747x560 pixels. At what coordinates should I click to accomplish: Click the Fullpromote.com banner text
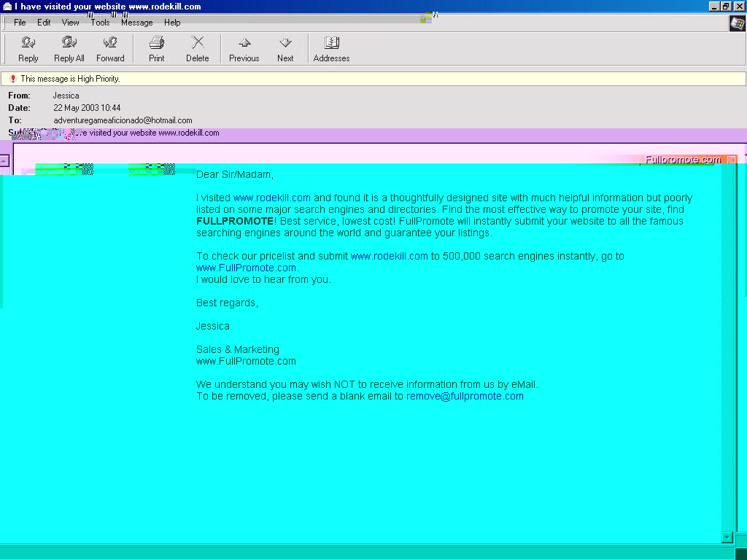[683, 160]
